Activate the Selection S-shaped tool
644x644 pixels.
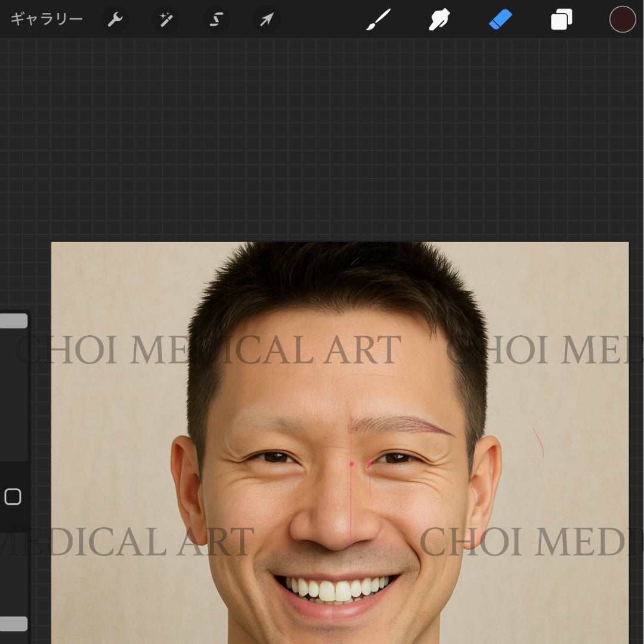tap(216, 19)
